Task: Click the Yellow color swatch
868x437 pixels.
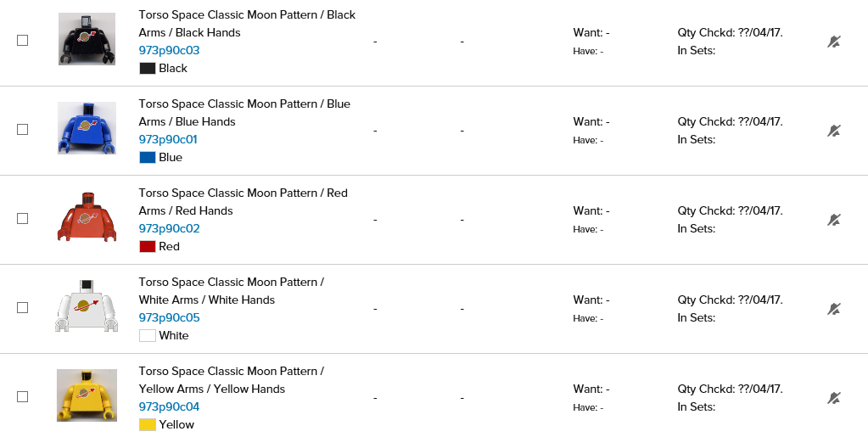Action: coord(148,425)
